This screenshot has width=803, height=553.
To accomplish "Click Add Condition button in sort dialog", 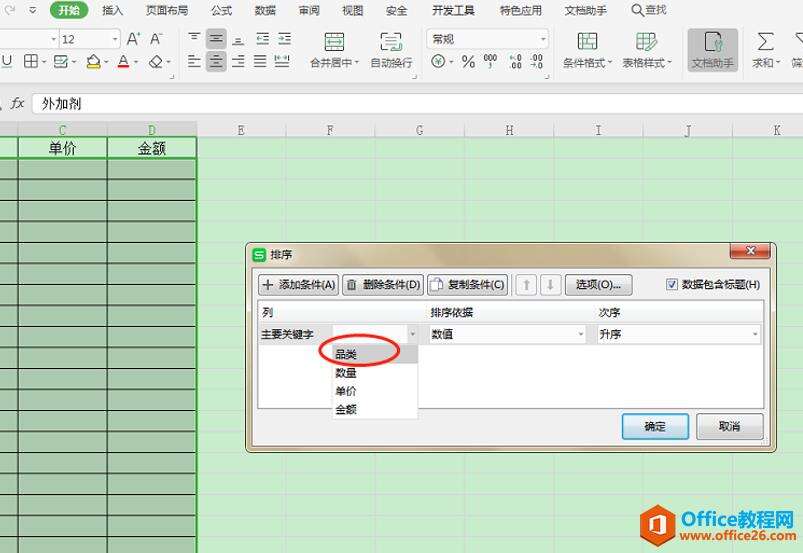I will (299, 285).
